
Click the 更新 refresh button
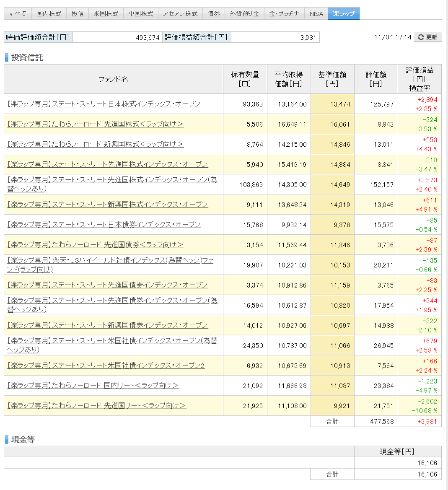point(427,37)
